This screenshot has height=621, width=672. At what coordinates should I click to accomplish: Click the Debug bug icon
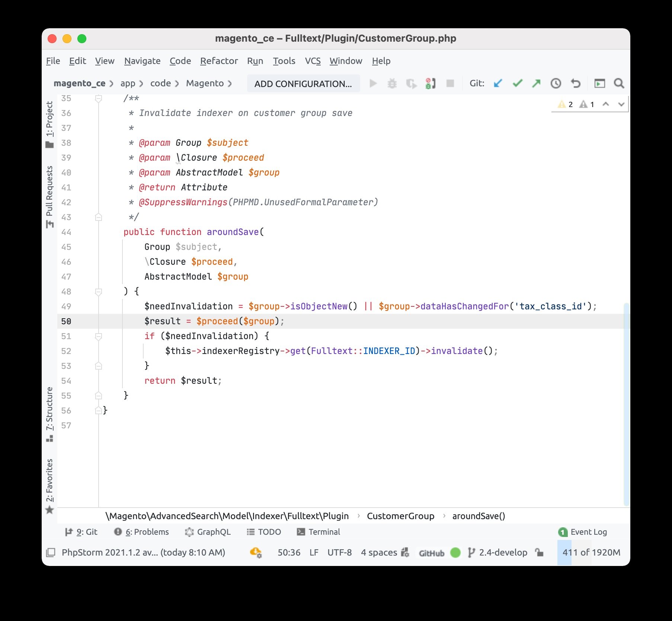pos(392,83)
